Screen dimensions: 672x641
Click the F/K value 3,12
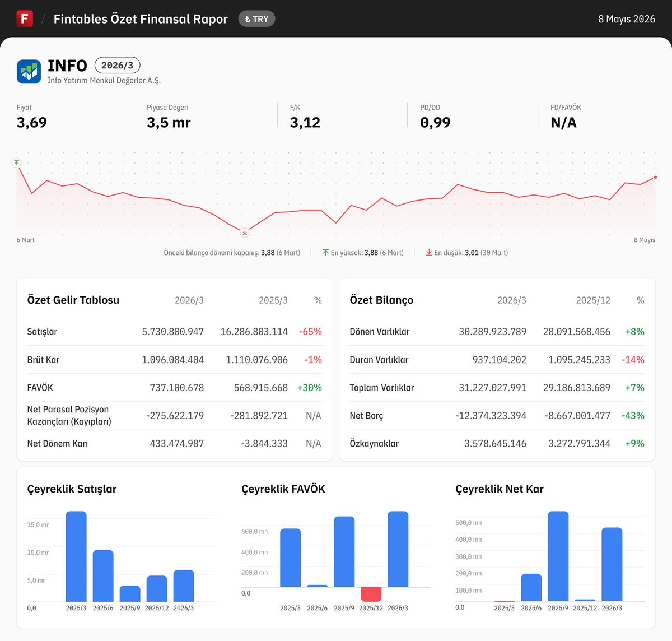pyautogui.click(x=305, y=123)
